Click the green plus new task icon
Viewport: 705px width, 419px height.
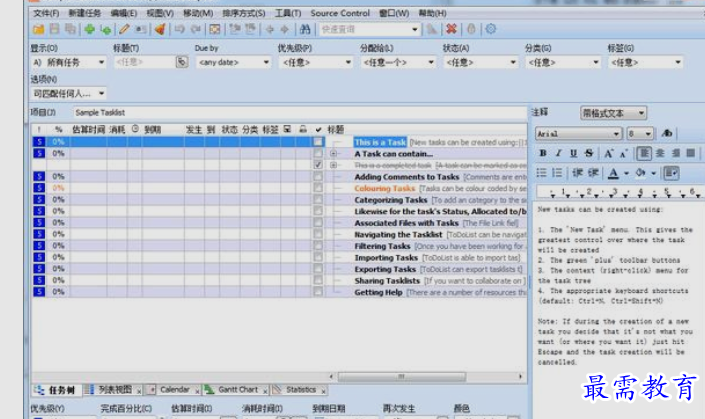[x=89, y=29]
